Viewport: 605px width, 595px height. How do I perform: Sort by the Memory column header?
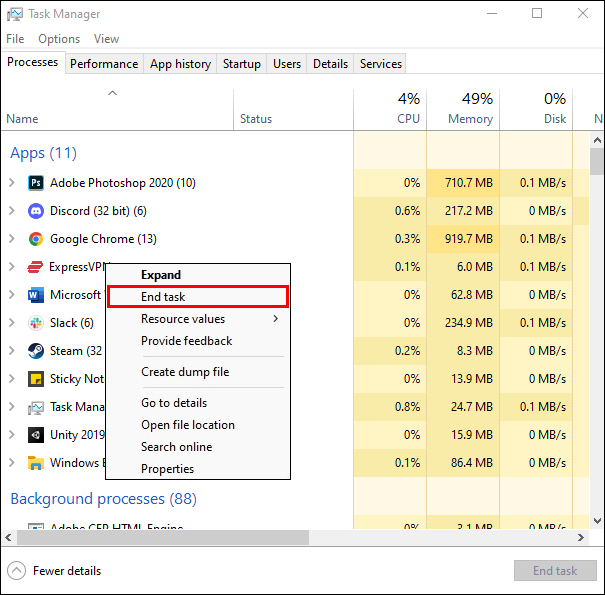[x=463, y=110]
